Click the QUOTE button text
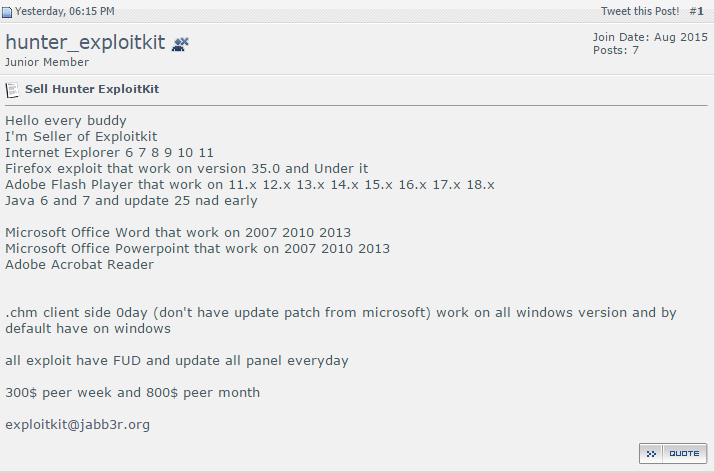Viewport: 715px width, 473px height. click(684, 453)
